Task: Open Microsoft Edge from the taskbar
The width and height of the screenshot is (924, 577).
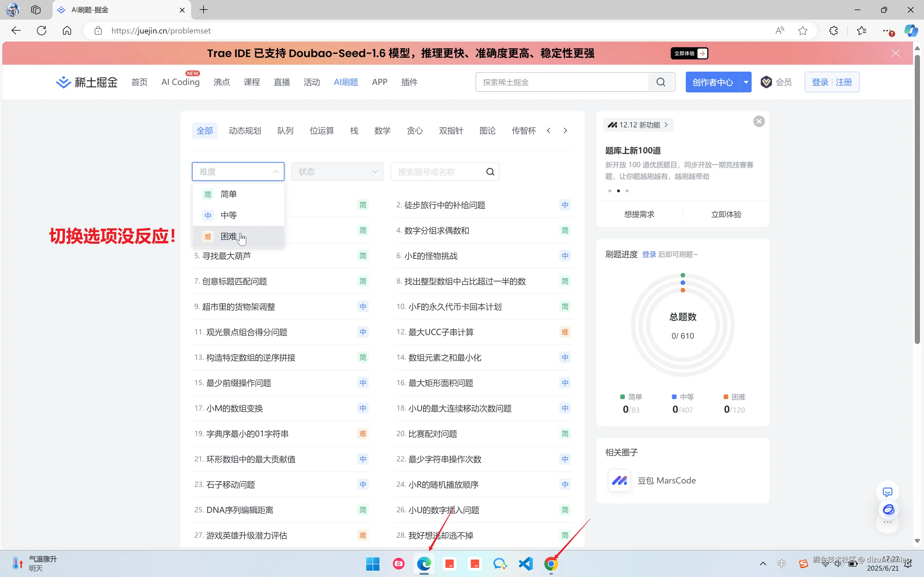Action: click(x=424, y=564)
